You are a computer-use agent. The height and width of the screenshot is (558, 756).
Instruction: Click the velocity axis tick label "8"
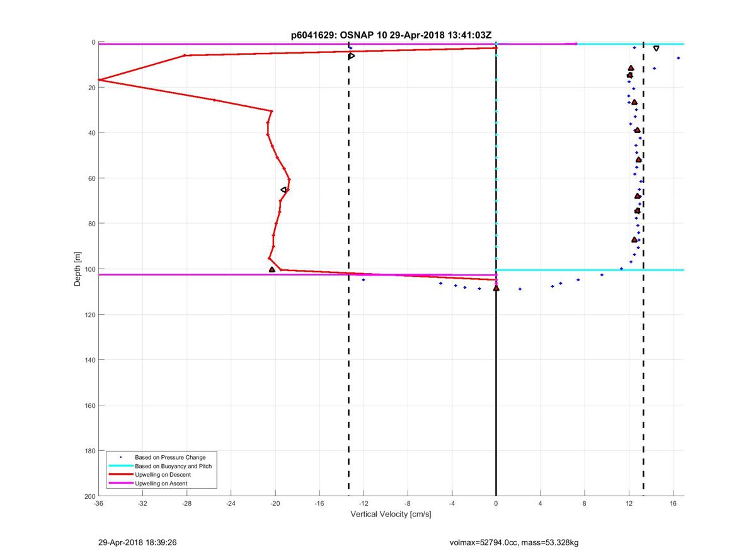(x=585, y=504)
